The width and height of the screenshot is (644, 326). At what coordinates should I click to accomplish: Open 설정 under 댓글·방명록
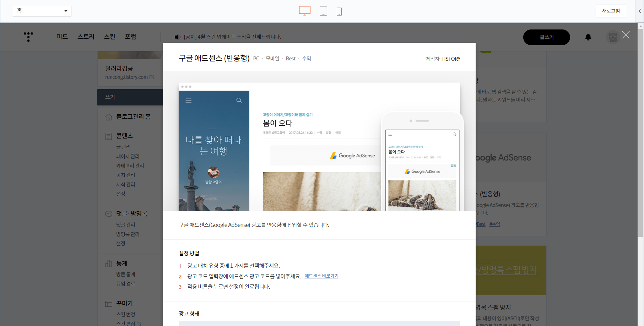121,244
